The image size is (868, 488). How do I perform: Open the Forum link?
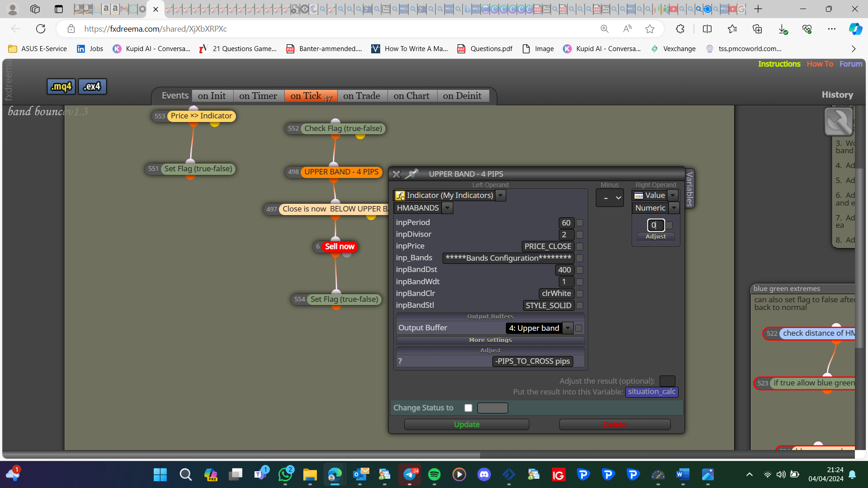pyautogui.click(x=851, y=64)
